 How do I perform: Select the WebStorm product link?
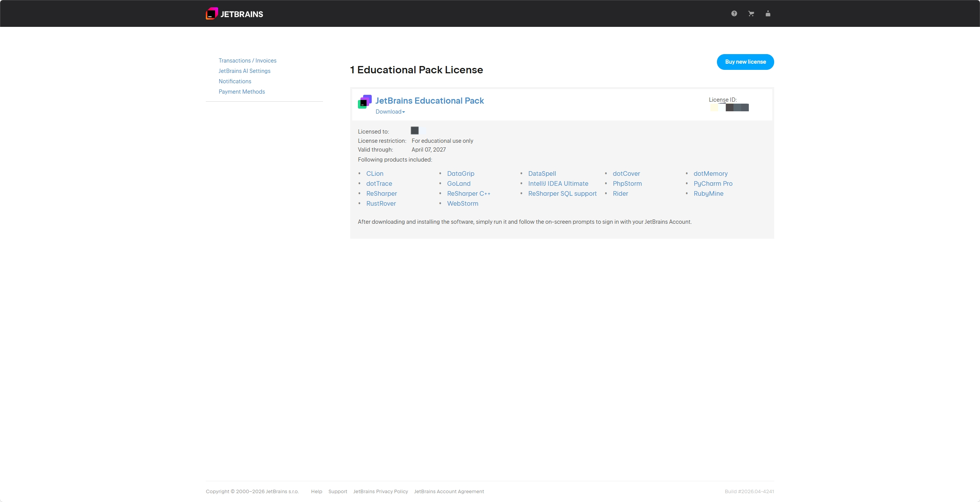click(462, 203)
